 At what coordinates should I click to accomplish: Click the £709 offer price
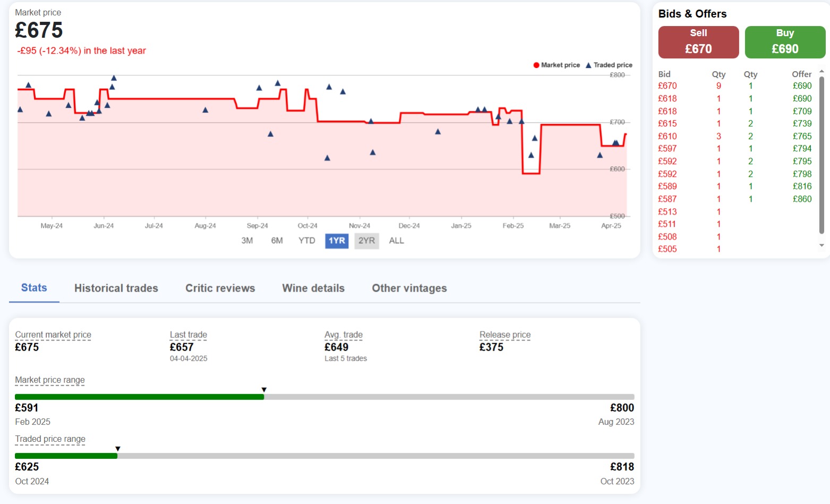(802, 112)
